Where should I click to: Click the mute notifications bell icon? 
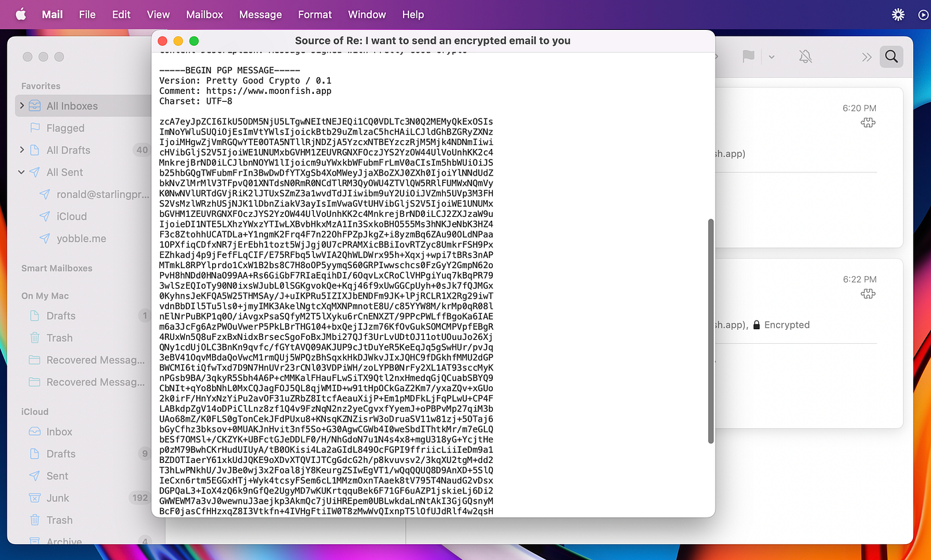(805, 57)
